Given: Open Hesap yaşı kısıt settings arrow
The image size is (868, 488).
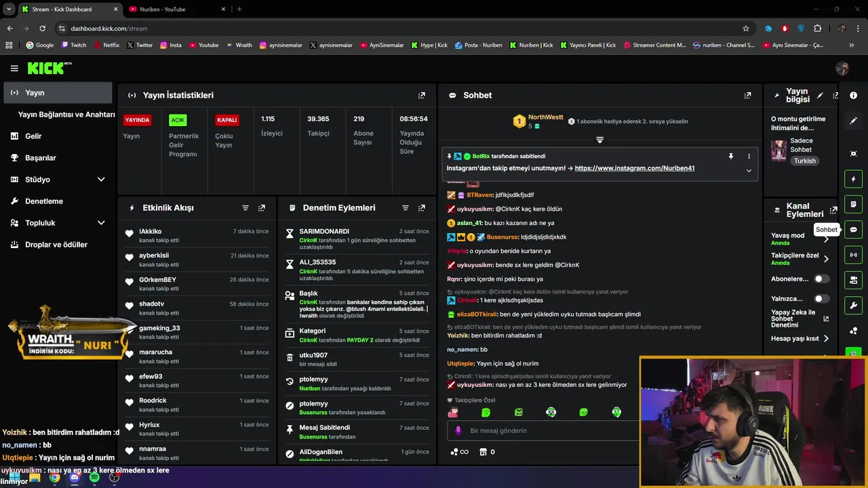Looking at the screenshot, I should pos(826,338).
